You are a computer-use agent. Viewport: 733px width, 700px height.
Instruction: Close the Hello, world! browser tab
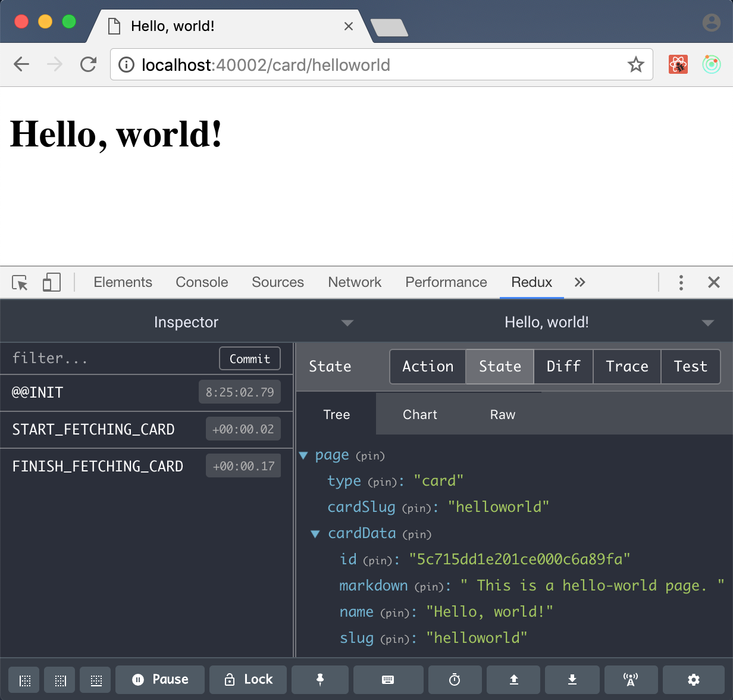[x=349, y=26]
